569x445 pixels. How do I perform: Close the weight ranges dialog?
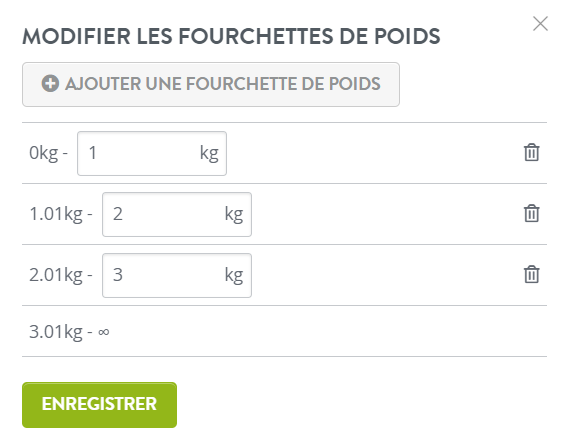click(540, 24)
